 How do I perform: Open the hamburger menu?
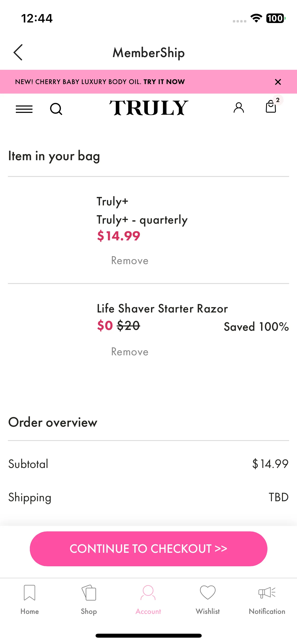click(x=24, y=109)
